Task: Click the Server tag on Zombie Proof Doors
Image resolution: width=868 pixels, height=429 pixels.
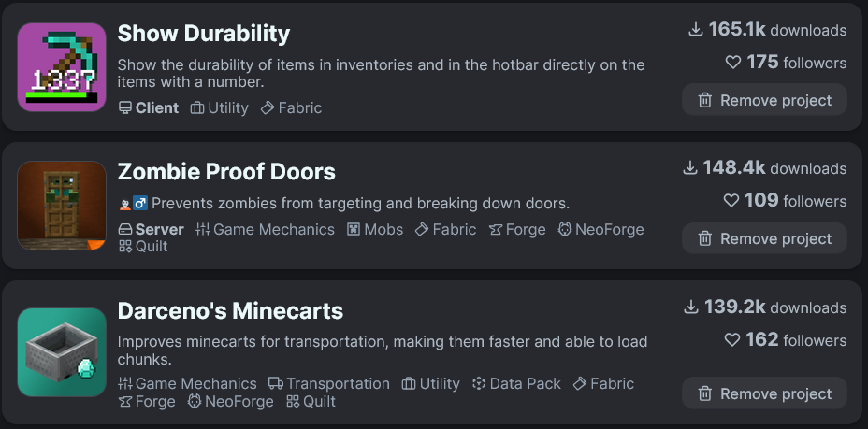Action: pyautogui.click(x=151, y=229)
